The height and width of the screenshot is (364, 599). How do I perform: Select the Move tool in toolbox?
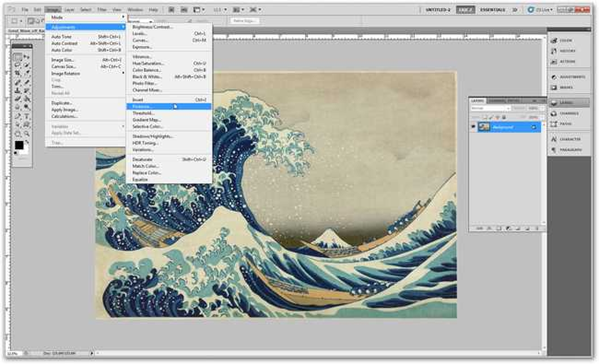[x=27, y=58]
